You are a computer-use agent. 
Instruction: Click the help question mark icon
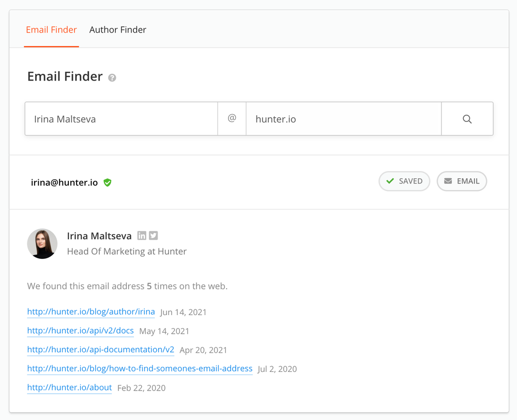click(x=112, y=77)
